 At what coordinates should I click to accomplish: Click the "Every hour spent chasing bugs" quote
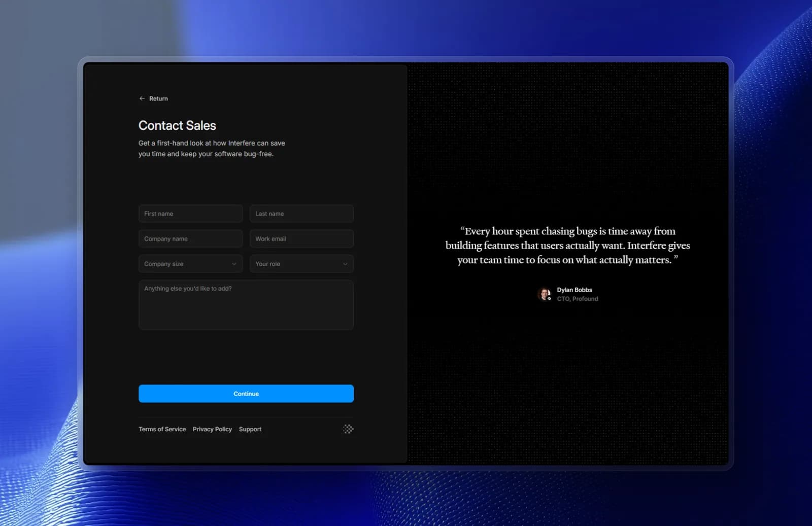coord(568,246)
